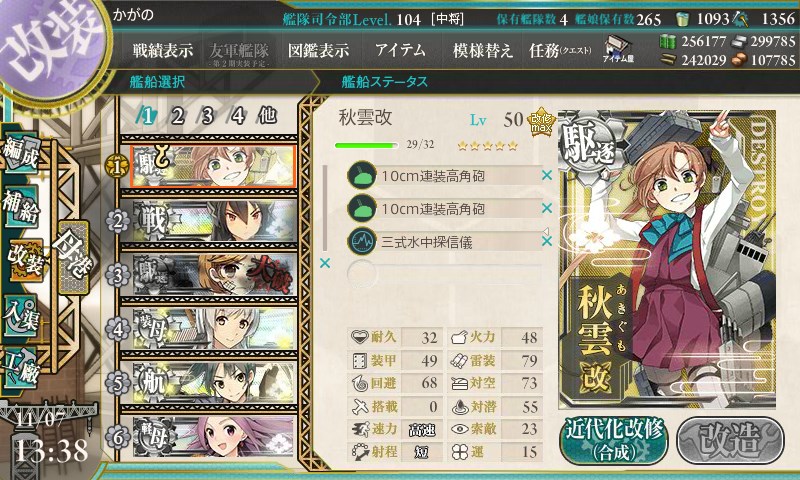This screenshot has height=480, width=800.
Task: Select the empty fourth equipment slot
Action: [x=444, y=273]
